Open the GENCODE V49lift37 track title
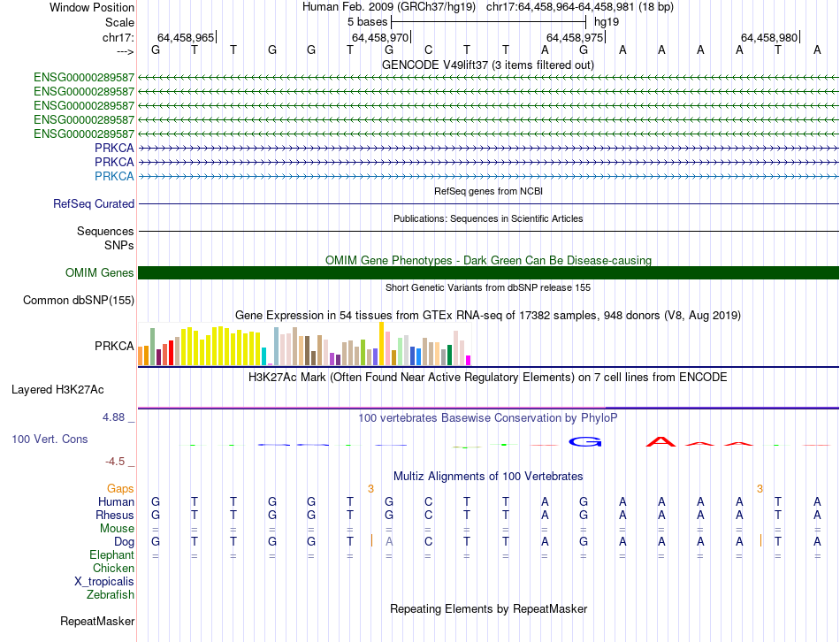This screenshot has height=642, width=840. pyautogui.click(x=488, y=65)
